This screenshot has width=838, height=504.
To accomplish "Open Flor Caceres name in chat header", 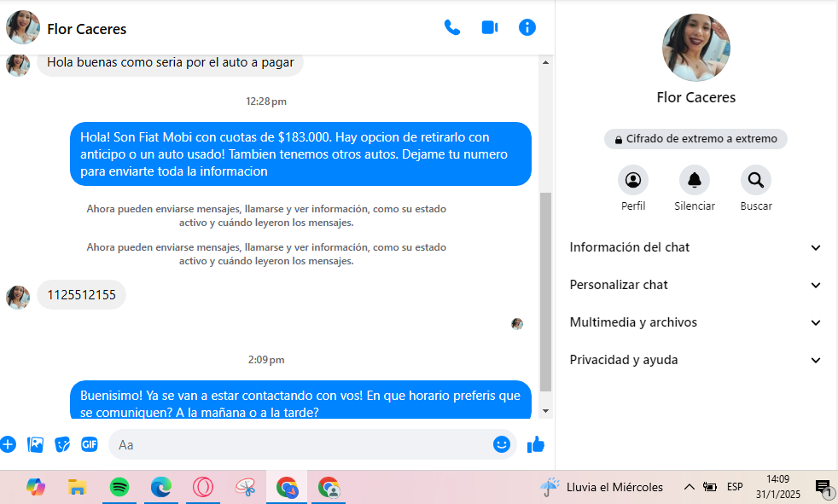I will coord(86,29).
